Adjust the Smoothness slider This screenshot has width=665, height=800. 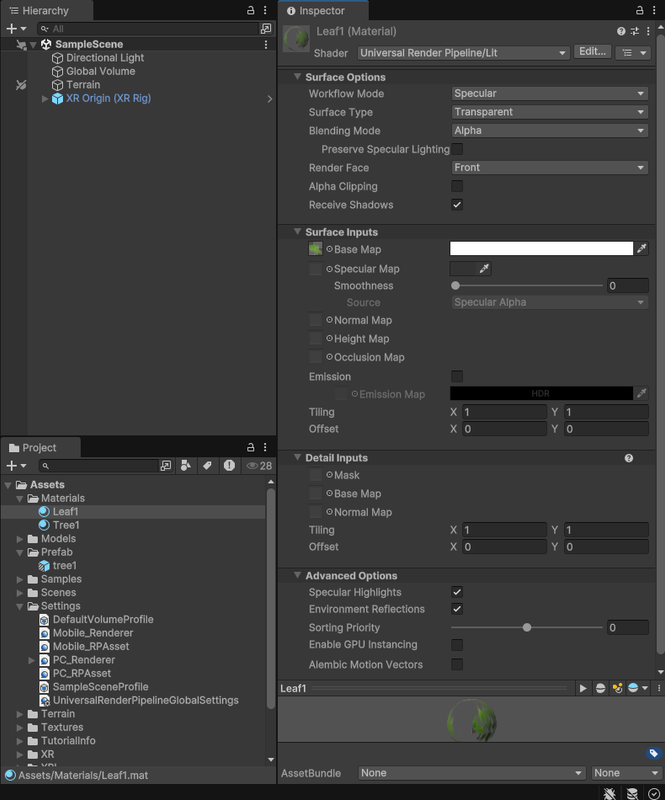click(527, 286)
